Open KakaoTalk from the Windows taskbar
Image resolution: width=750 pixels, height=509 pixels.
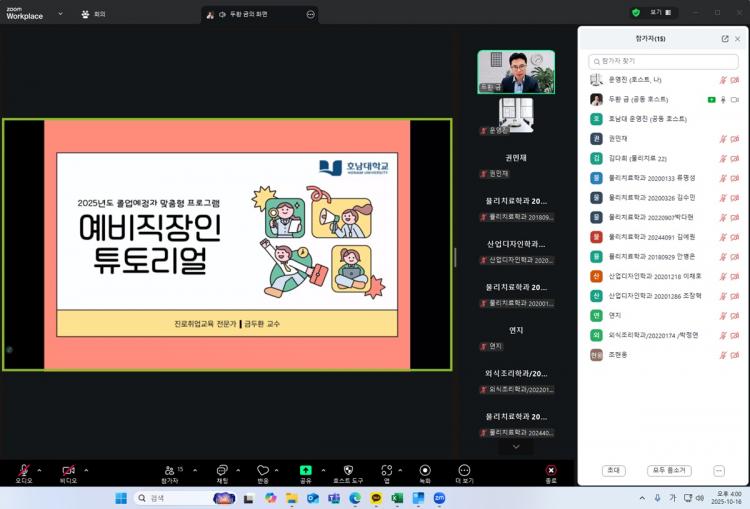[x=376, y=498]
